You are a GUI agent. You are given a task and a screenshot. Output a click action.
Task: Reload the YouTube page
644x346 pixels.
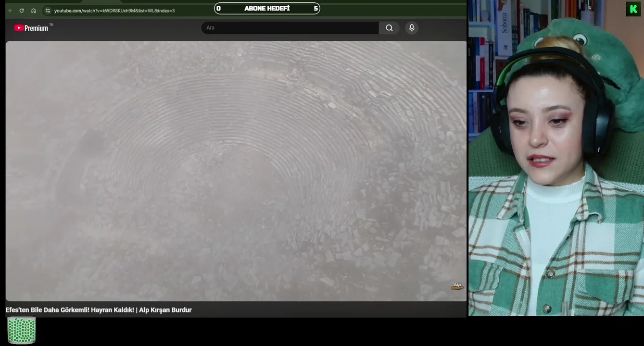click(x=22, y=11)
